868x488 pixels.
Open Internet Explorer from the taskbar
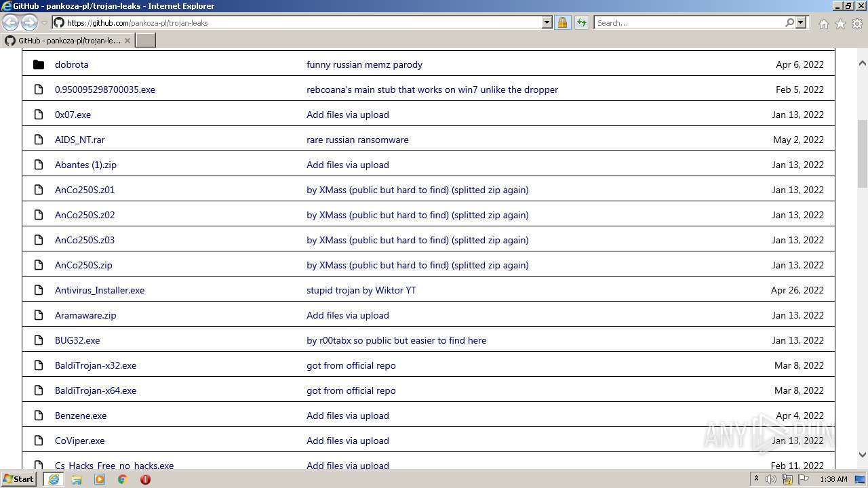pos(54,479)
